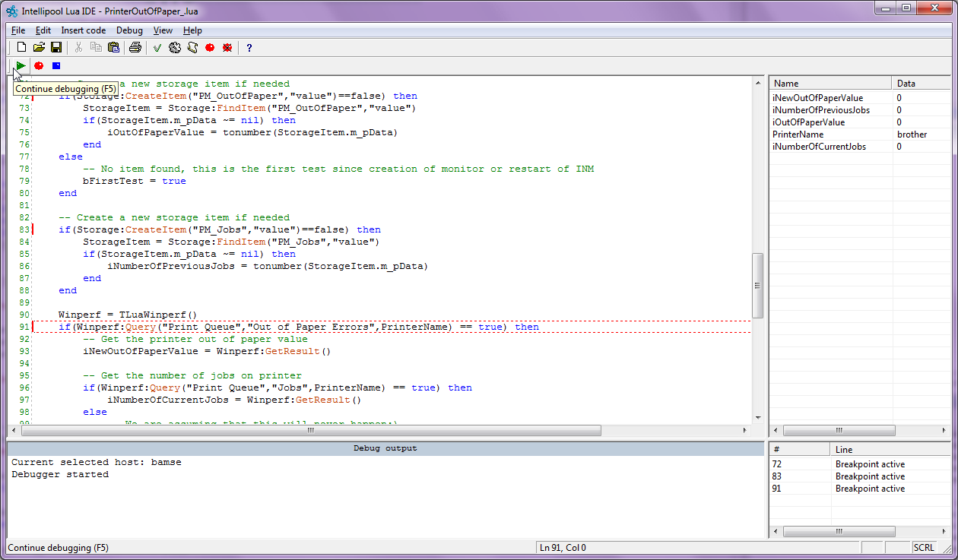Save the script via the Save diskette icon

pyautogui.click(x=56, y=47)
